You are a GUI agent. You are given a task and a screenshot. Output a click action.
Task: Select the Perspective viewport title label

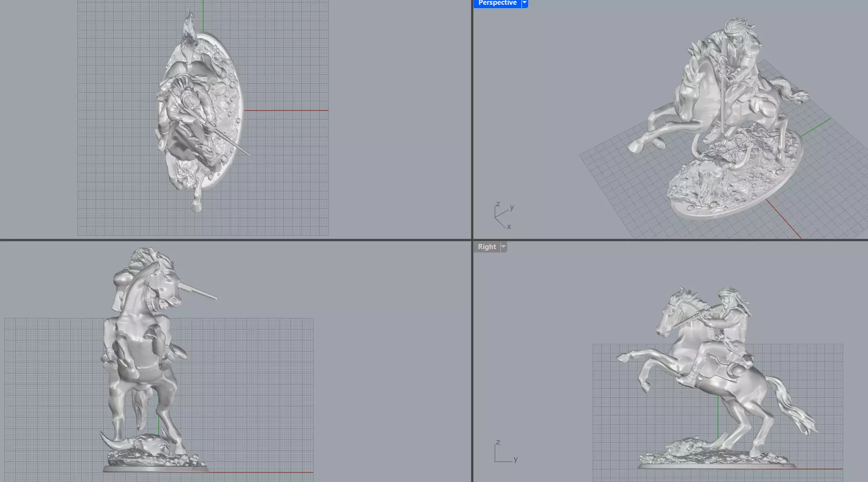(497, 3)
